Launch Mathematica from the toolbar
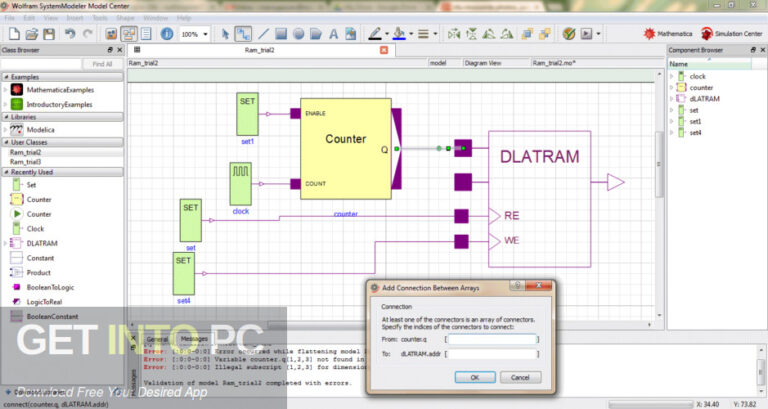Image resolution: width=768 pixels, height=409 pixels. [x=669, y=34]
